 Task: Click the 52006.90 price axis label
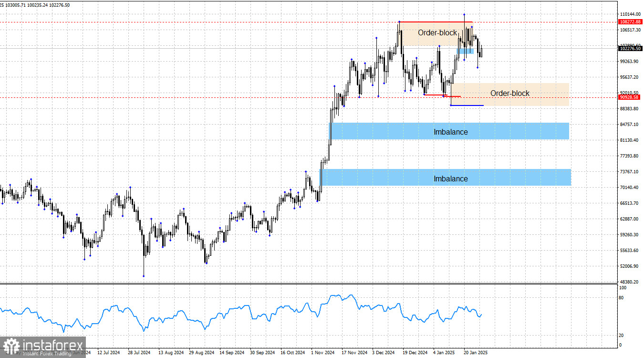pos(630,266)
